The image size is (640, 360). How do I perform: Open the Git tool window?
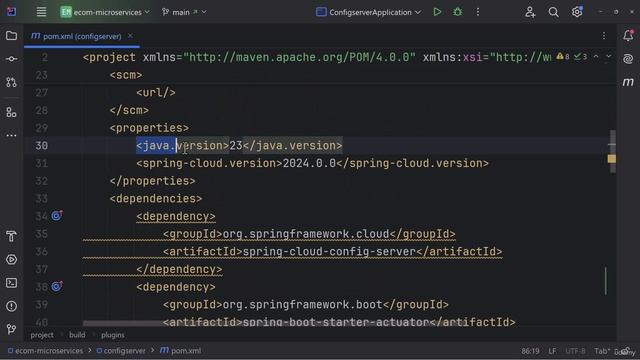coord(11,329)
